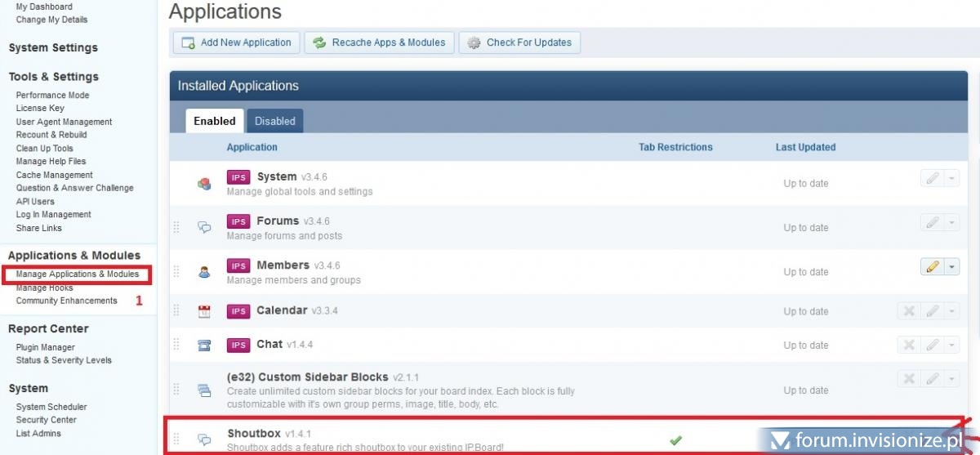The image size is (980, 455).
Task: Click the Chat application icon
Action: [204, 346]
